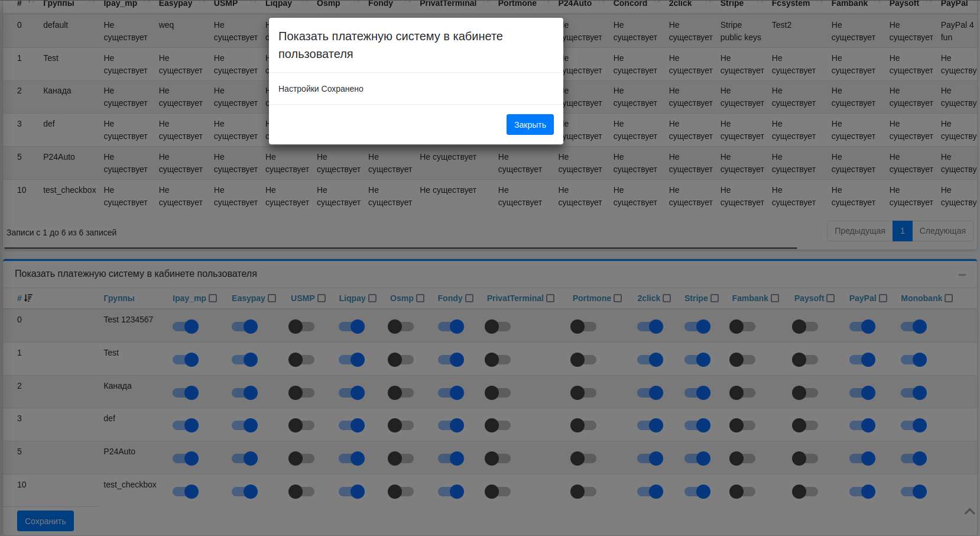Tick the Monobank column header checkbox
This screenshot has width=980, height=536.
click(x=949, y=298)
